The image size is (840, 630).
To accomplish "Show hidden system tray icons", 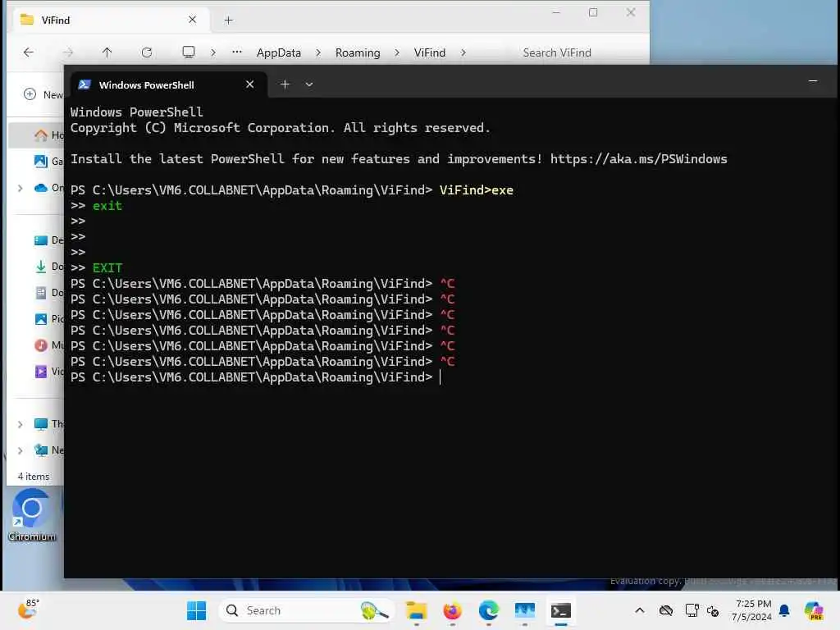I will pyautogui.click(x=640, y=610).
